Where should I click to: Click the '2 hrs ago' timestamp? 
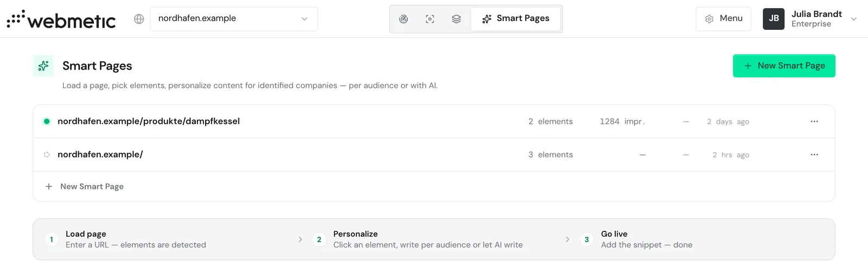731,155
